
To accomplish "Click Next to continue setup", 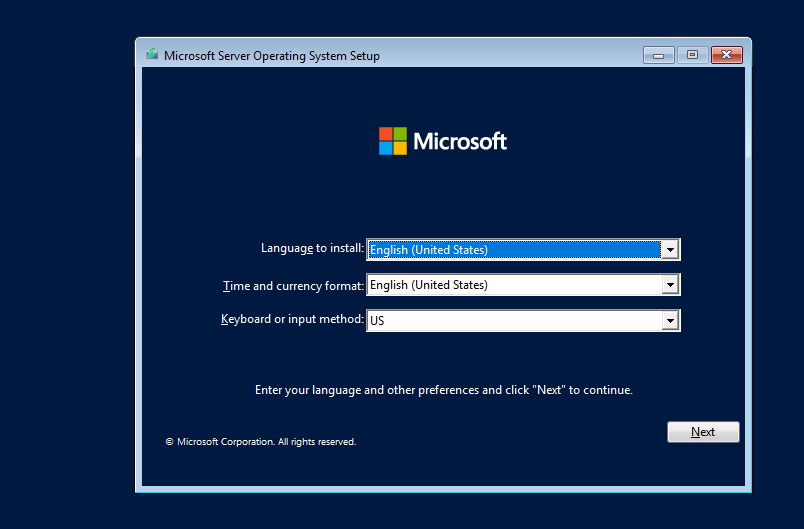I will pyautogui.click(x=703, y=432).
